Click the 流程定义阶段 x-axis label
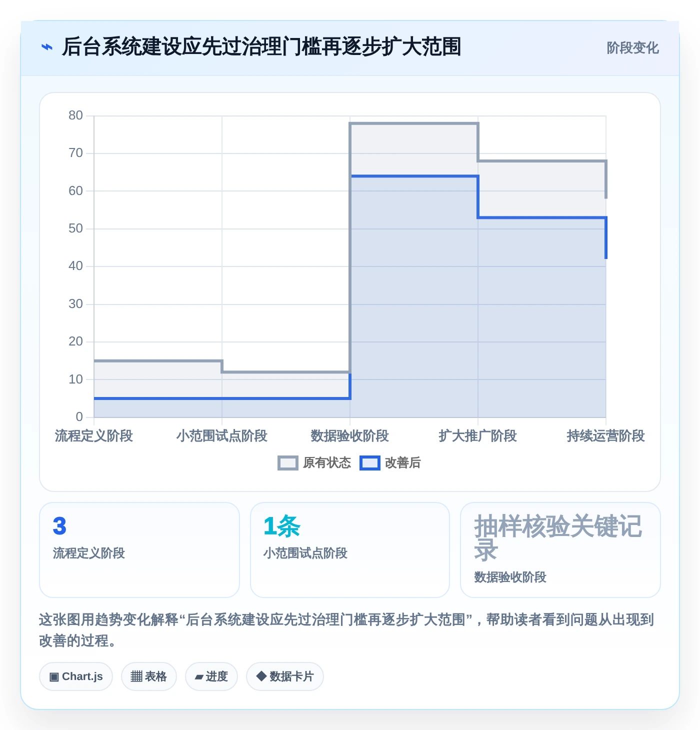Image resolution: width=700 pixels, height=730 pixels. [x=94, y=436]
